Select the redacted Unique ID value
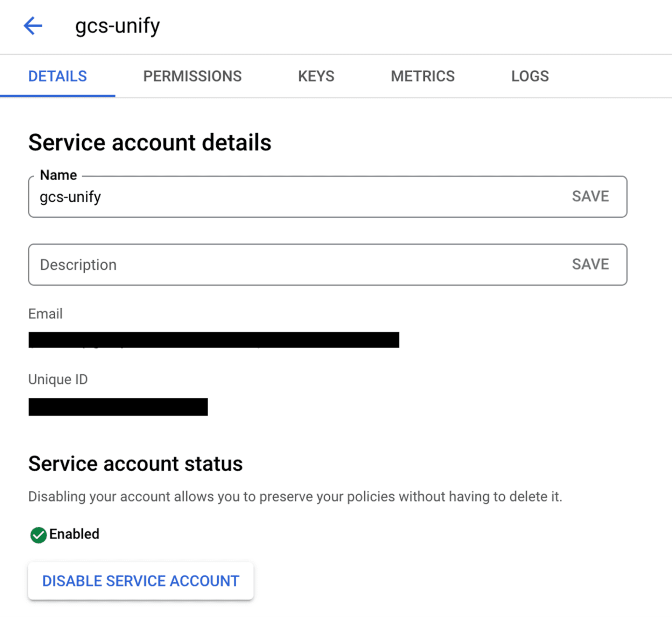 118,407
